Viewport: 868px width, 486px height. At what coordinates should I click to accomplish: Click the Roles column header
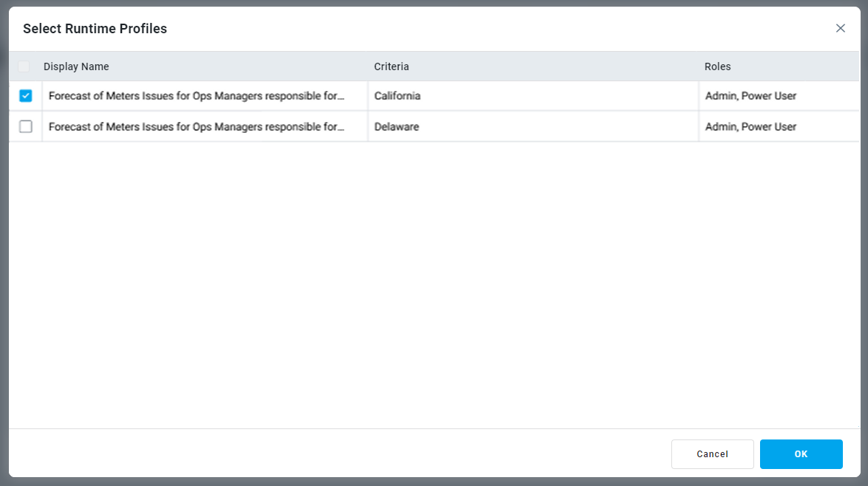pyautogui.click(x=717, y=66)
